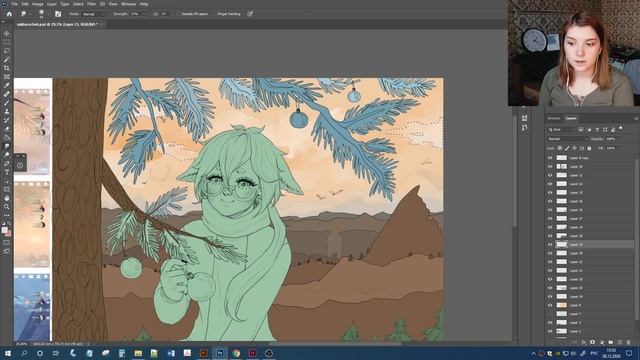
Task: Select the Rectangular Marquee tool
Action: (7, 42)
